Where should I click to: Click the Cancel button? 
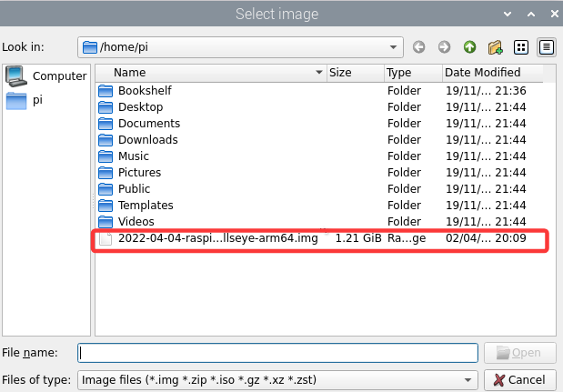[x=520, y=379]
